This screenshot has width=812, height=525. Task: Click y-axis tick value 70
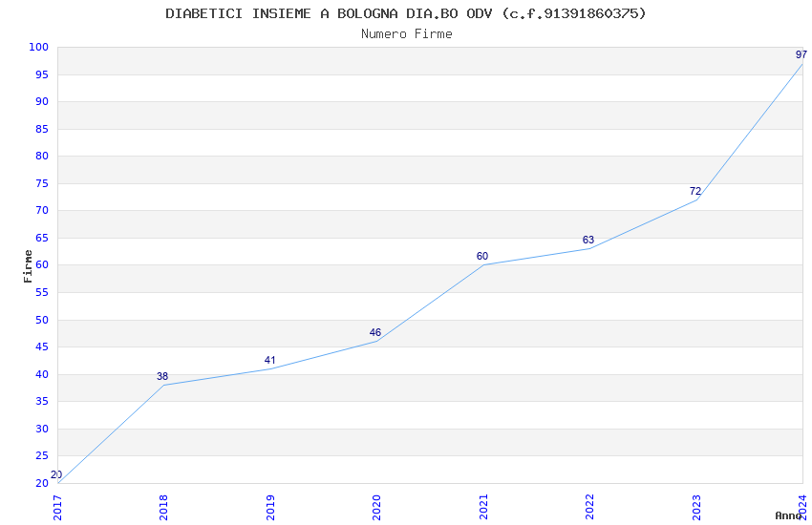pos(42,210)
